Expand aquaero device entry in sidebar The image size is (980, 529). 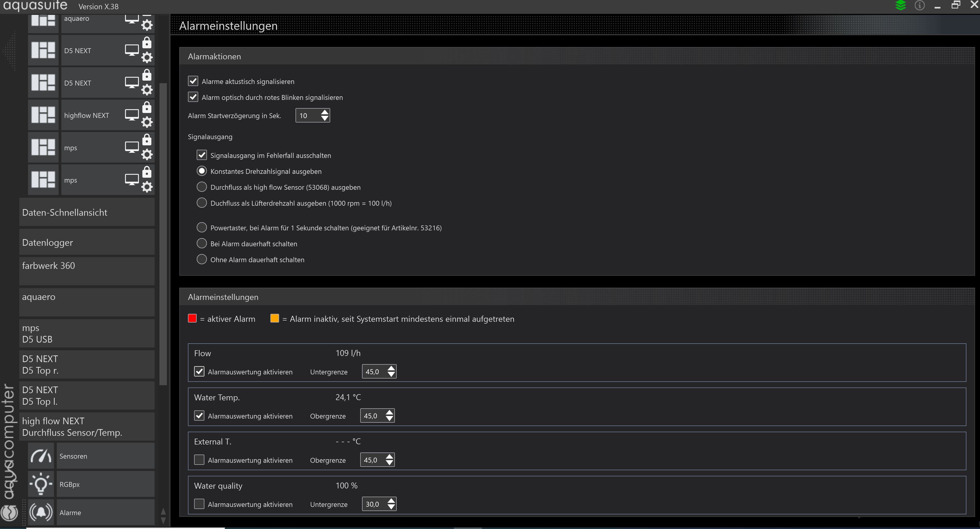tap(87, 302)
